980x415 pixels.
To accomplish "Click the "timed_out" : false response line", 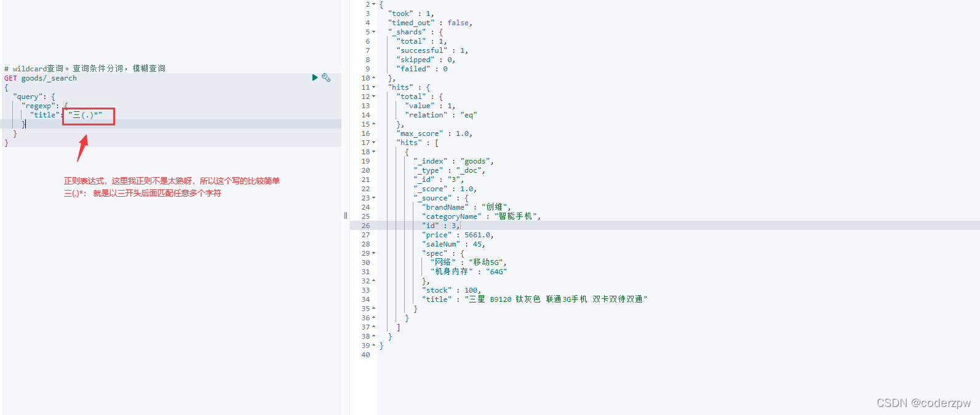I will 430,23.
